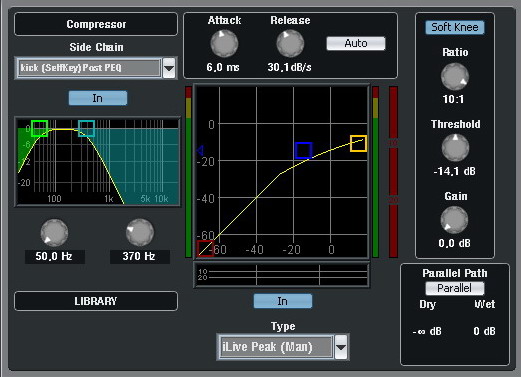
Task: Toggle the Soft Knee button
Action: 455,27
